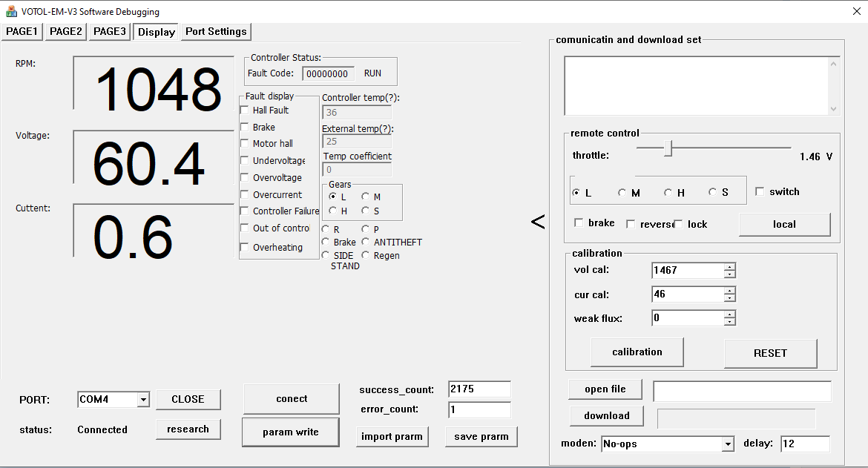This screenshot has width=868, height=468.
Task: Decrease cur cal with down stepper arrow
Action: tap(730, 298)
